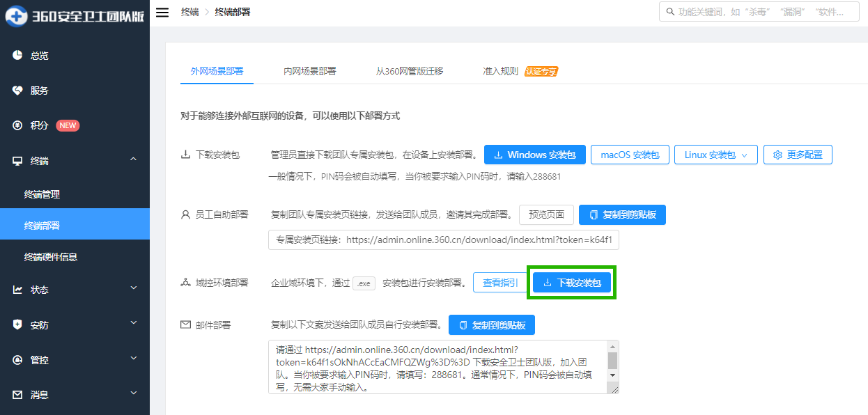The height and width of the screenshot is (415, 868).
Task: Click the 消息 envelope icon
Action: pos(18,395)
